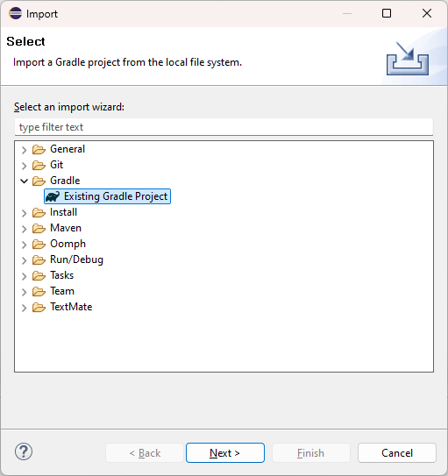The image size is (448, 476).
Task: Click the Oomph folder icon
Action: (39, 244)
